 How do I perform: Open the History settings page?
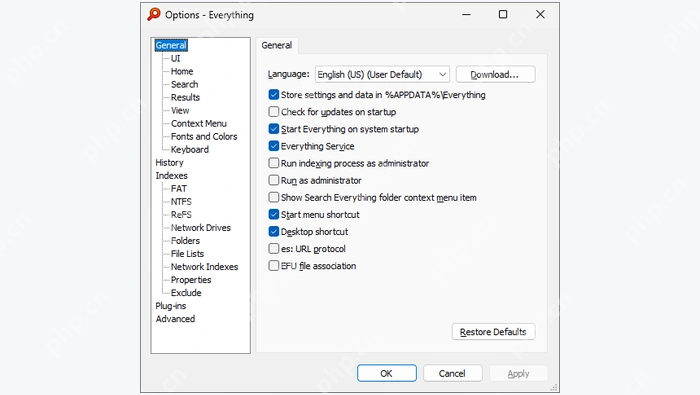(170, 162)
